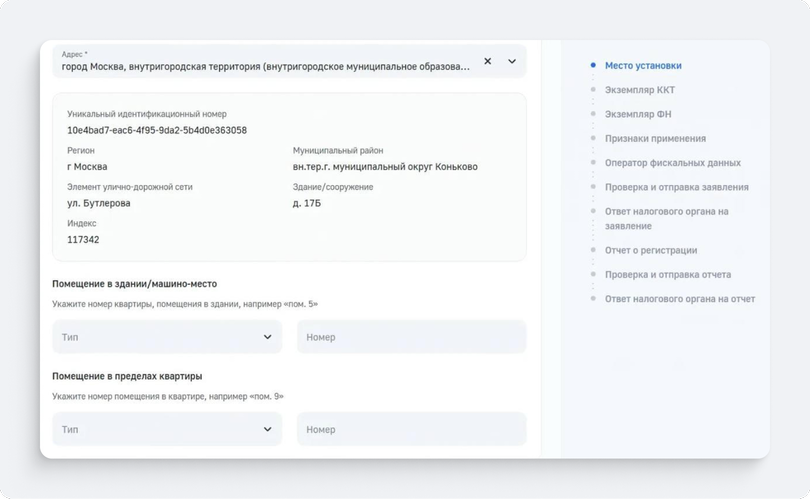Click the blue bullet beside Место установки

coord(593,65)
